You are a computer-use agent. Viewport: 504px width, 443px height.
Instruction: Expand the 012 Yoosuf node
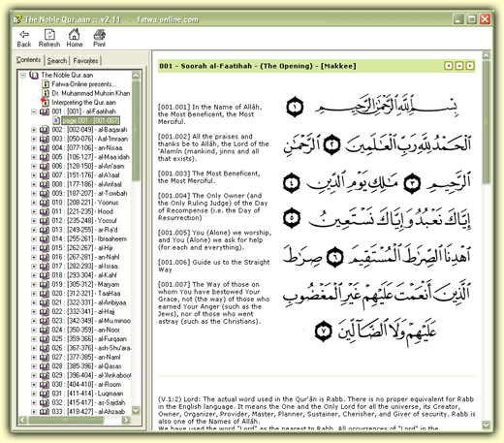click(x=34, y=221)
